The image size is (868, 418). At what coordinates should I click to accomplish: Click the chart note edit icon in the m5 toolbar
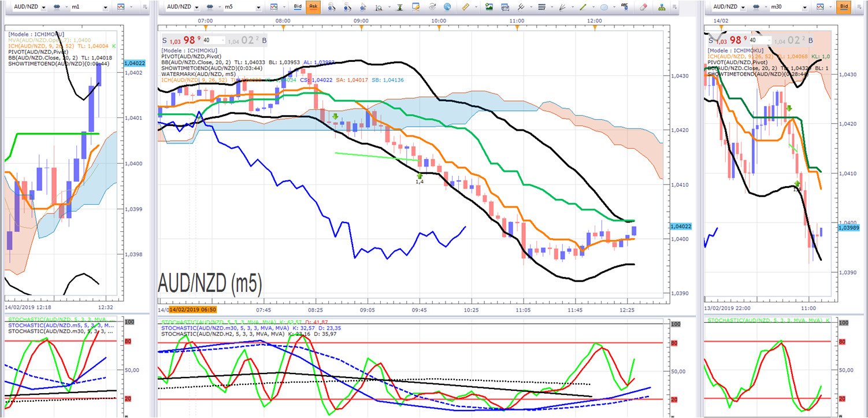[416, 7]
